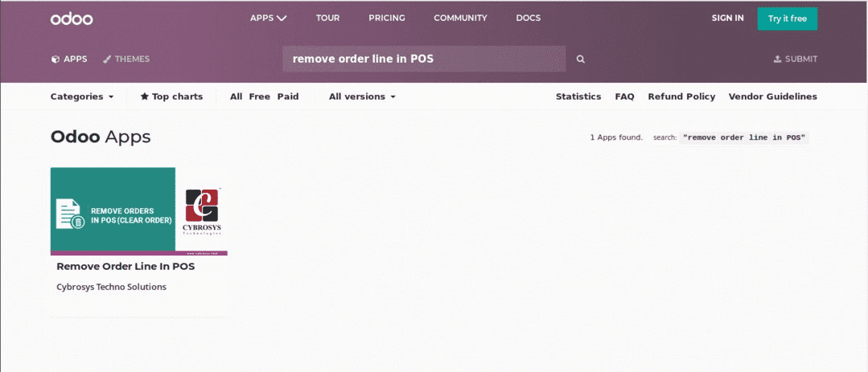Expand the Categories dropdown
Screen dimensions: 868x372
tap(82, 96)
